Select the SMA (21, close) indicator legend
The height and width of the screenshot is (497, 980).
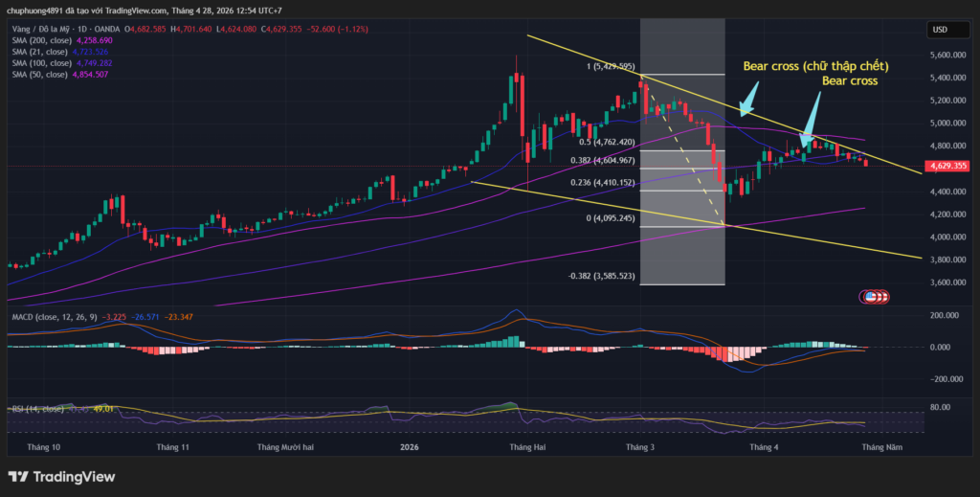[x=56, y=52]
